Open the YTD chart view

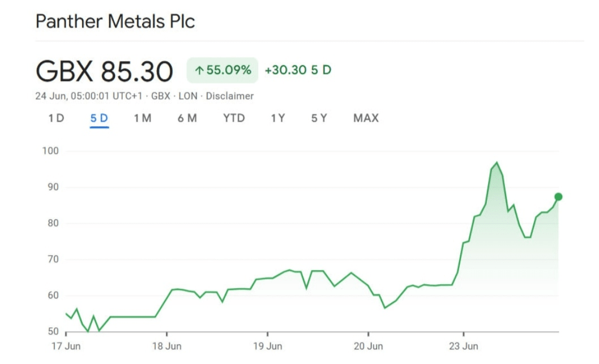[234, 118]
